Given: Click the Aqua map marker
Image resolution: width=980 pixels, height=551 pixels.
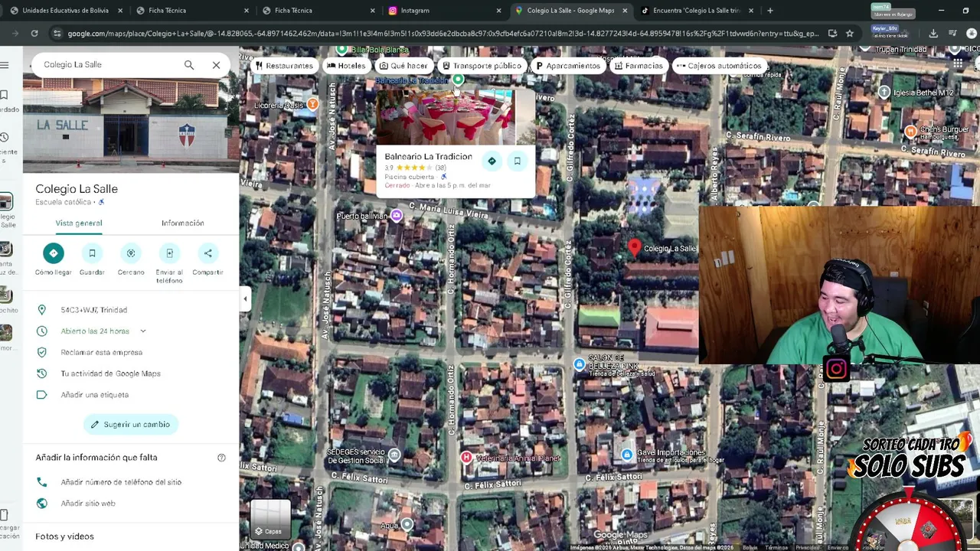Looking at the screenshot, I should point(407,524).
